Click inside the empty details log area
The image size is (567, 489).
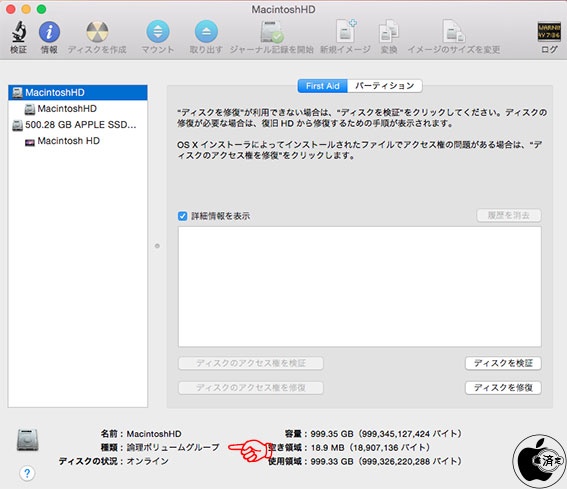tap(359, 286)
